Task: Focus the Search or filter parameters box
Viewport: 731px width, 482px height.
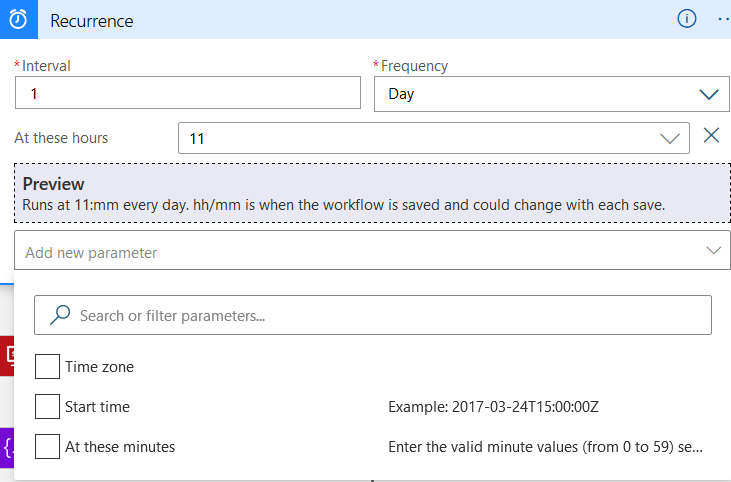Action: coord(373,315)
